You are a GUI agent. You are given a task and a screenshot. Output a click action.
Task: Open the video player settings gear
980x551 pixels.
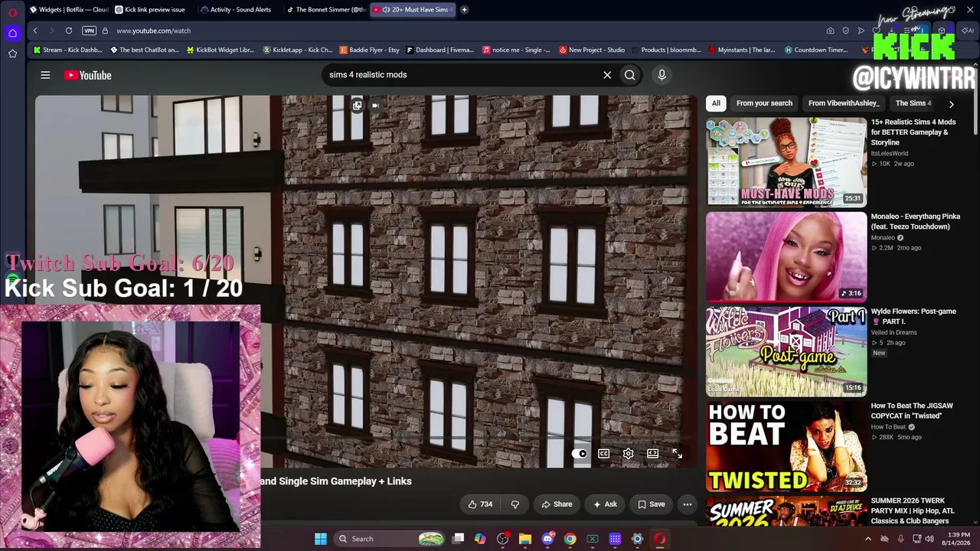point(628,454)
